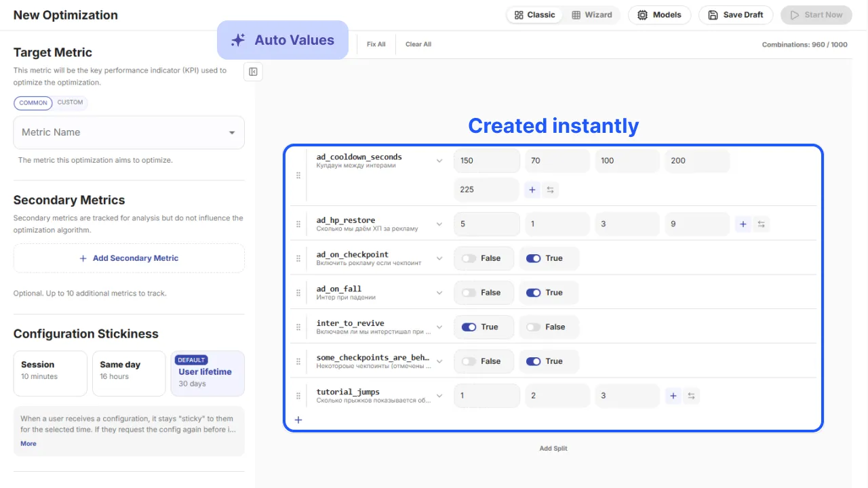The height and width of the screenshot is (488, 868).
Task: Expand ad_cooldown_seconds parameter chevron
Action: (439, 161)
